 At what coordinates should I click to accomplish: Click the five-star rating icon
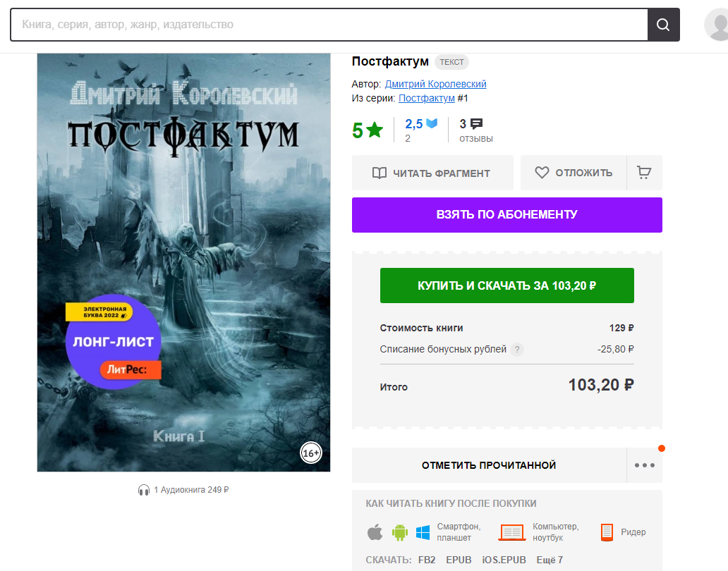374,130
